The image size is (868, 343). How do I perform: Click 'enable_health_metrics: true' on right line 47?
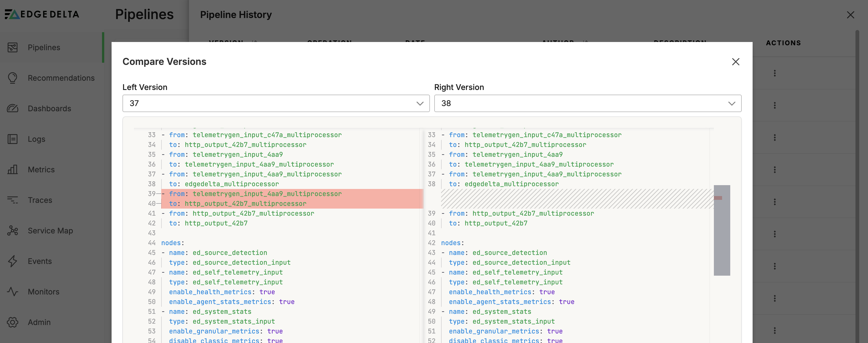[502, 292]
